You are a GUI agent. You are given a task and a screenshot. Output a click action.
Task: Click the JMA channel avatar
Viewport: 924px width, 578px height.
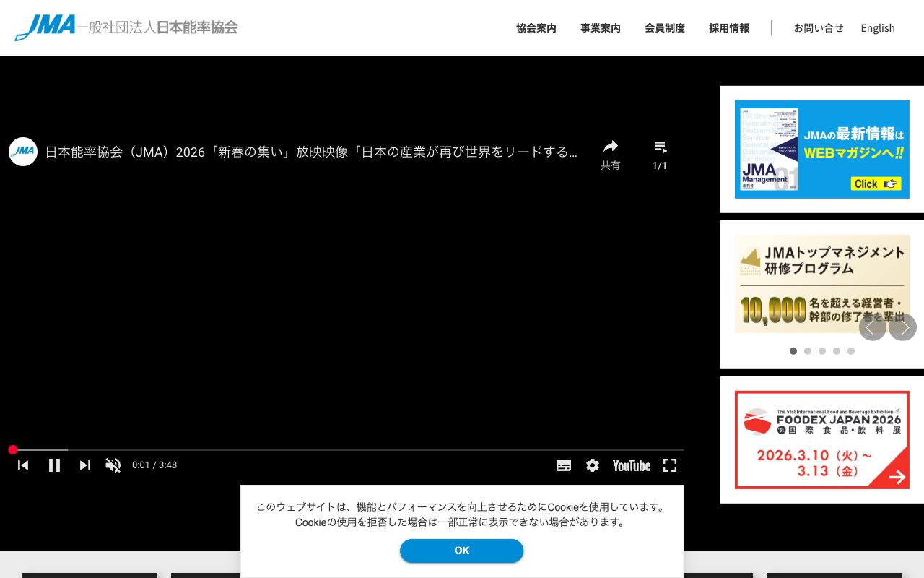coord(23,152)
